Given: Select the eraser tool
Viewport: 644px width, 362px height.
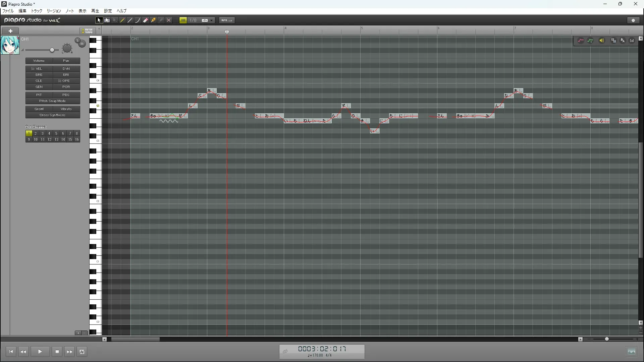Looking at the screenshot, I should point(146,20).
